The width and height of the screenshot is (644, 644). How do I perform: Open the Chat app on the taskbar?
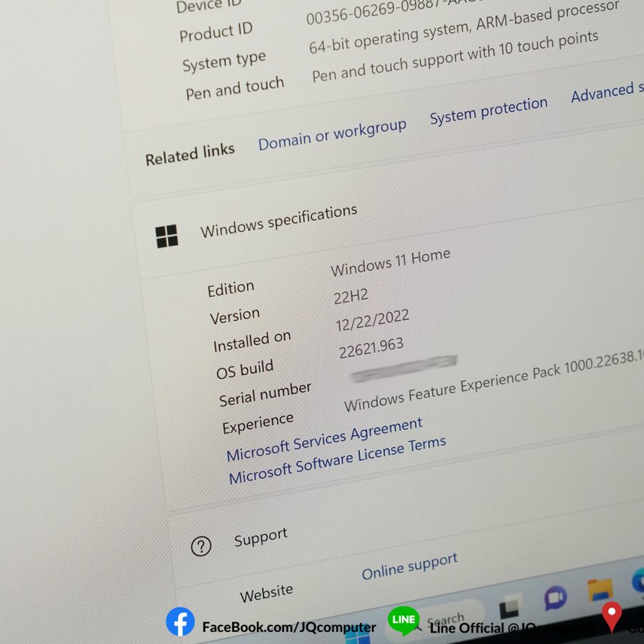pyautogui.click(x=555, y=597)
